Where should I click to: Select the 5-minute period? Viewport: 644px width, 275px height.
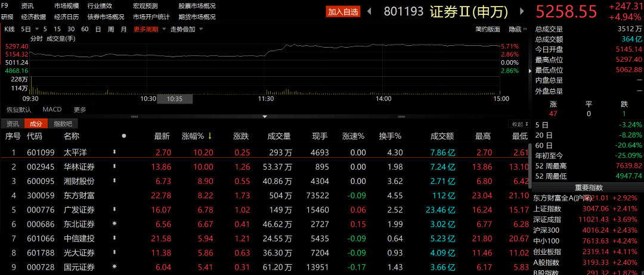point(45,29)
